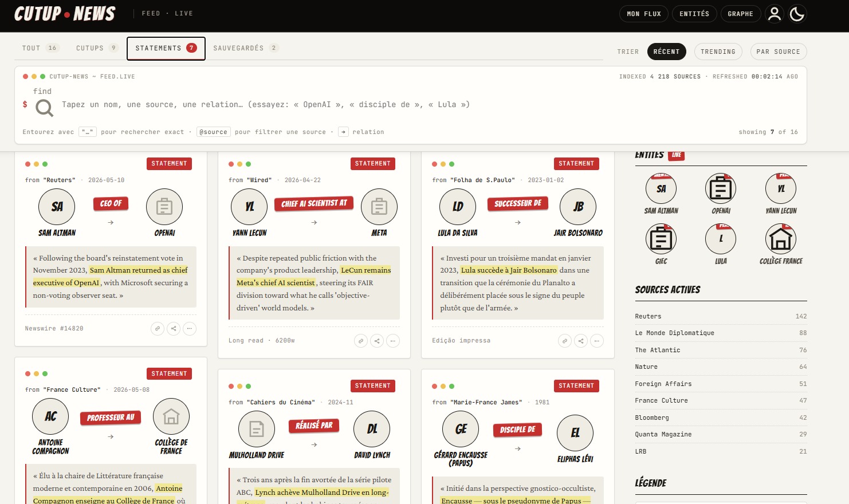Click the 'Newswire #14820' footer text
Screen dimensions: 849x504
pyautogui.click(x=54, y=329)
